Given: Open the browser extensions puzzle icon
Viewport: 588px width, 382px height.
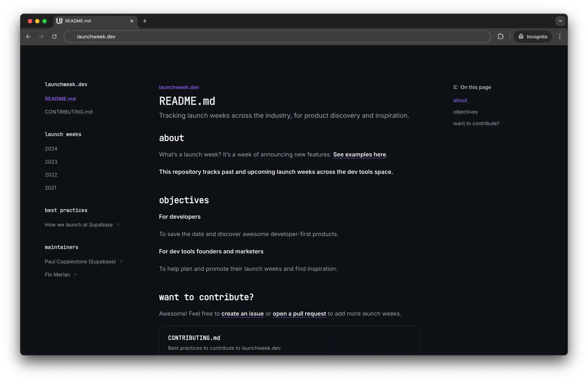Looking at the screenshot, I should (501, 36).
